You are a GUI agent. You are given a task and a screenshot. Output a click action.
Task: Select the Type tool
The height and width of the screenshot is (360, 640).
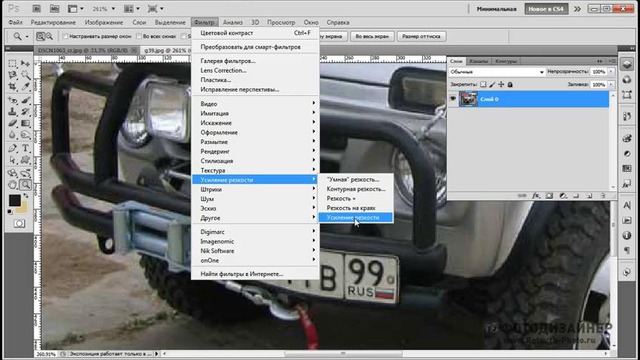25,148
